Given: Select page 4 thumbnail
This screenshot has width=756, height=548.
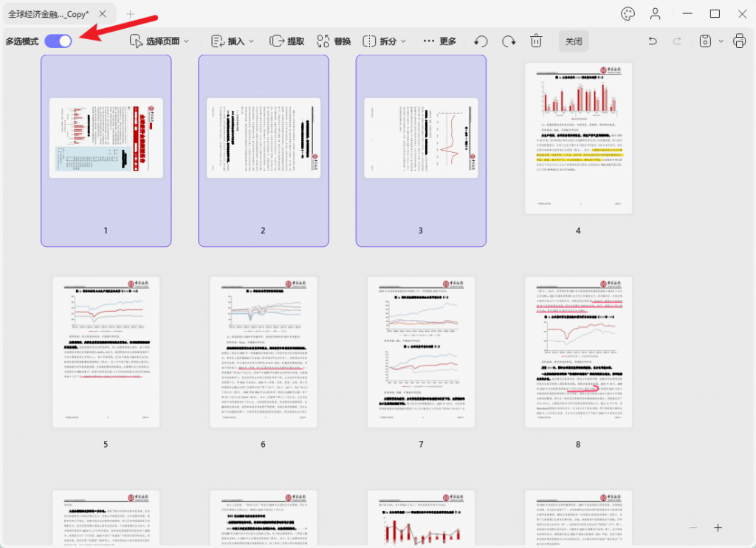Looking at the screenshot, I should click(x=579, y=138).
